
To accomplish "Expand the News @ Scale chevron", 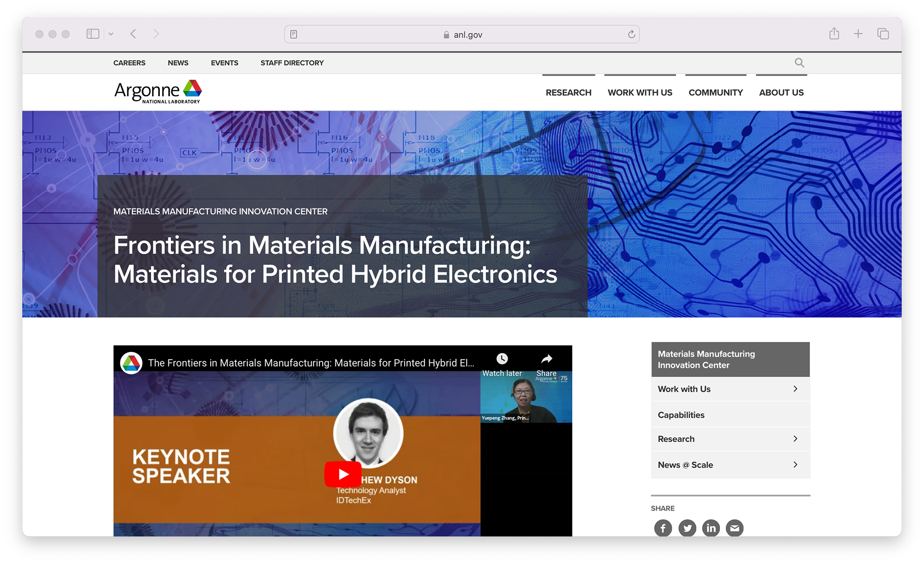I will (x=795, y=465).
